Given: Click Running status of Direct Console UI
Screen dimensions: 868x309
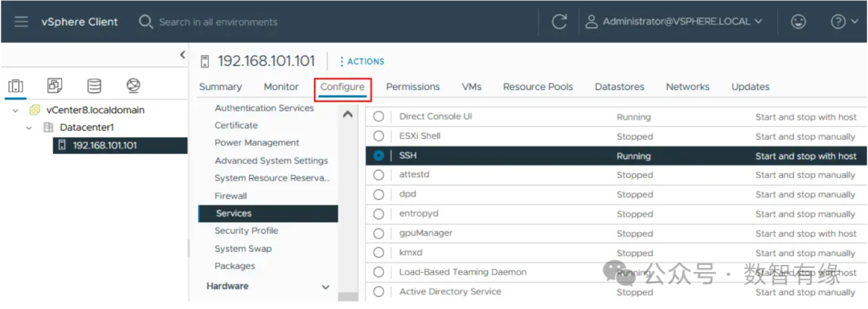Looking at the screenshot, I should 633,116.
